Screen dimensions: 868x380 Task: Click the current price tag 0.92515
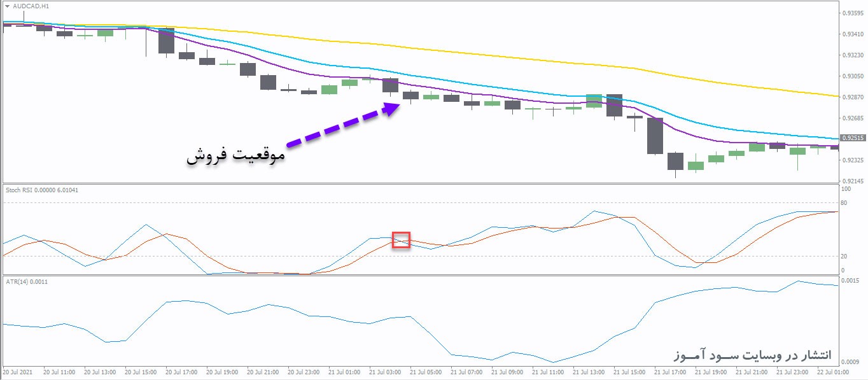852,138
